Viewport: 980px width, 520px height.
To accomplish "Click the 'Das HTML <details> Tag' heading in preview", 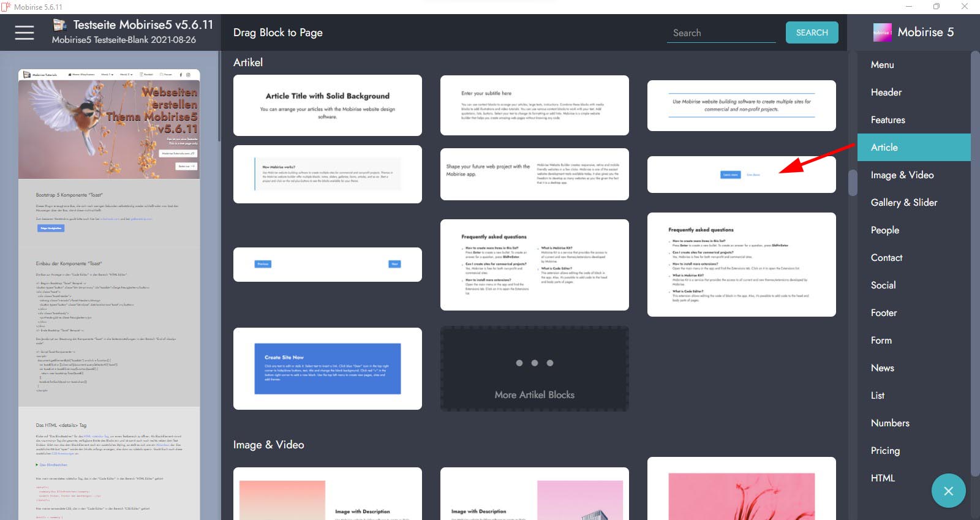I will point(61,425).
